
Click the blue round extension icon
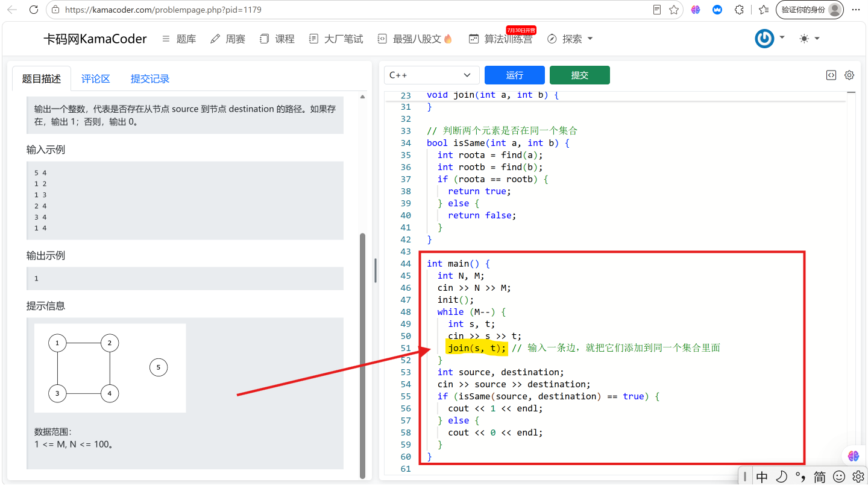[717, 10]
